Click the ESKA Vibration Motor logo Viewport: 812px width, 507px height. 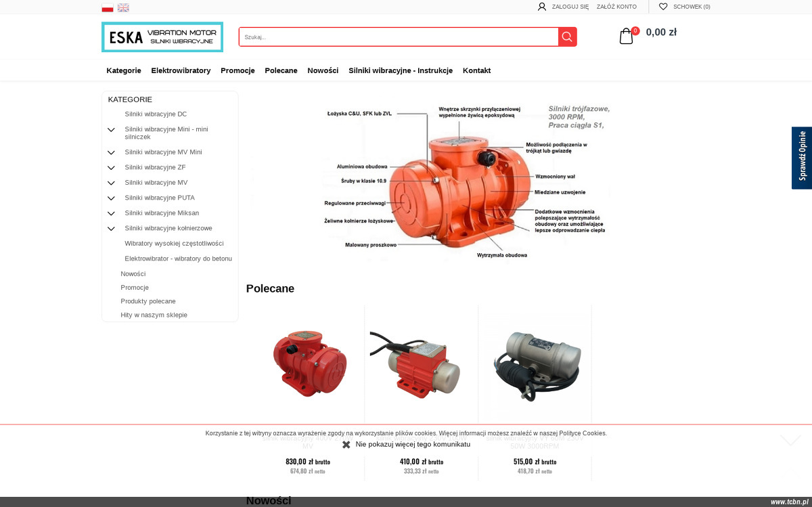[162, 37]
